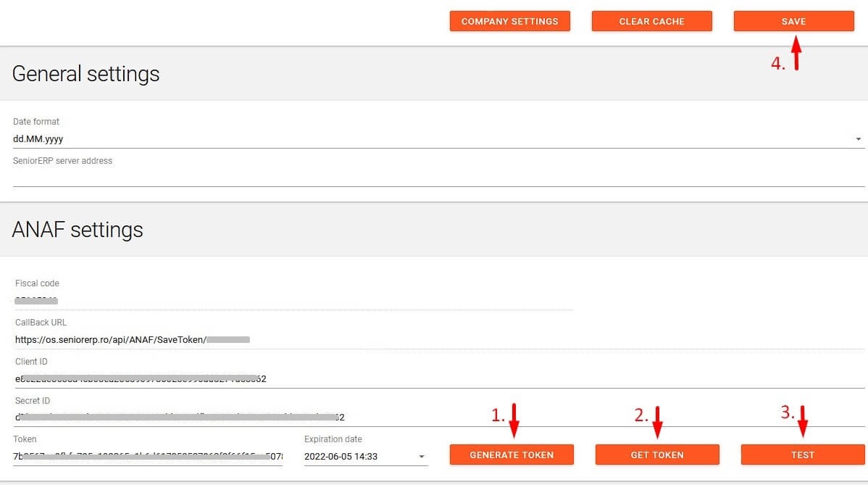Click the expiration date value 2022-06-05 14:33
Viewport: 868px width, 485px height.
pos(341,457)
